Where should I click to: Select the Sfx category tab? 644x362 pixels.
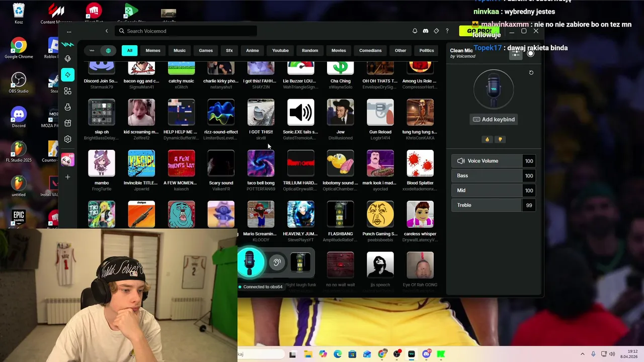tap(229, 50)
